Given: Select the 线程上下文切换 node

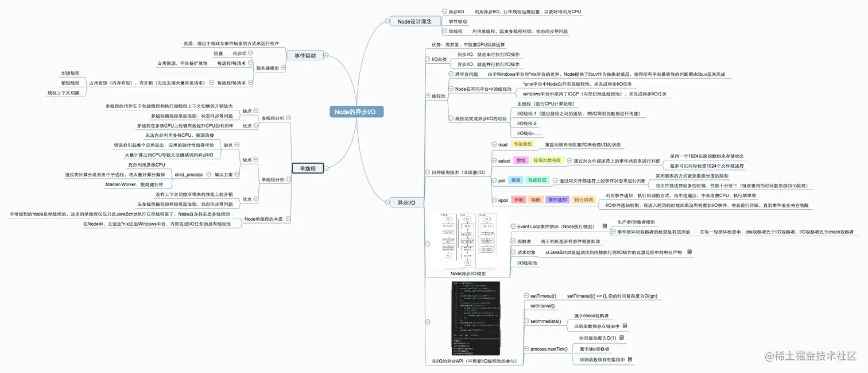Looking at the screenshot, I should [63, 93].
